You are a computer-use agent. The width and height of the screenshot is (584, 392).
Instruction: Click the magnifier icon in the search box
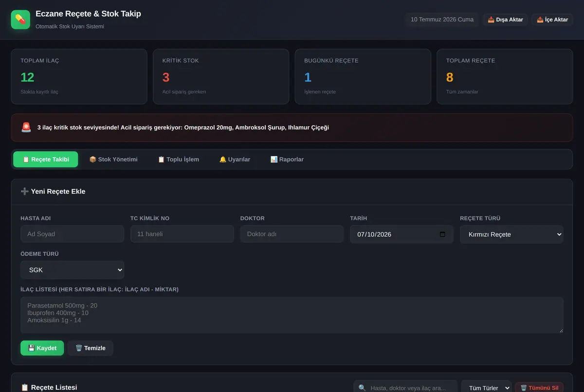pos(362,388)
